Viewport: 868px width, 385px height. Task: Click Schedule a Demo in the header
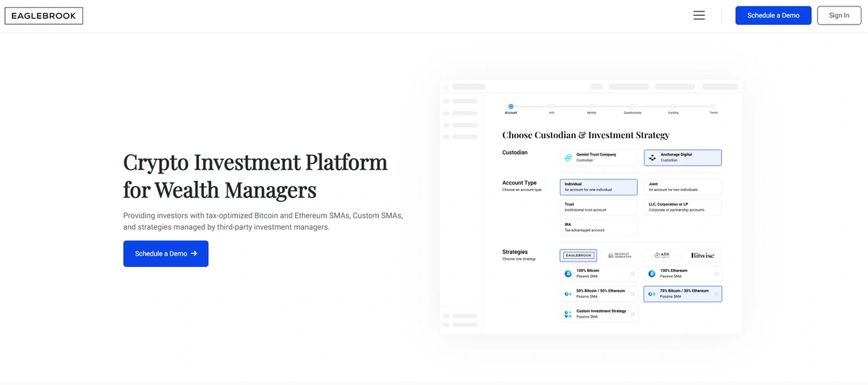(773, 15)
